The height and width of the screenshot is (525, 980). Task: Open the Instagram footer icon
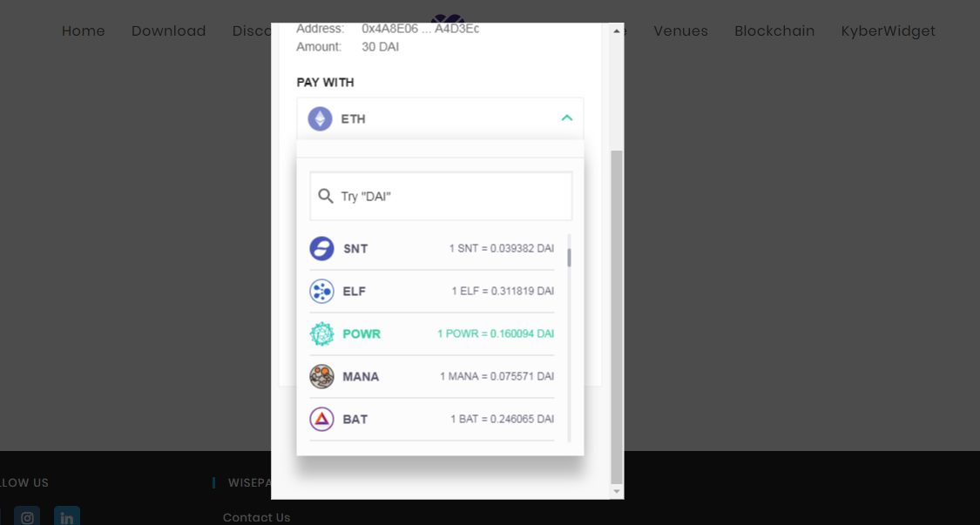(x=27, y=516)
